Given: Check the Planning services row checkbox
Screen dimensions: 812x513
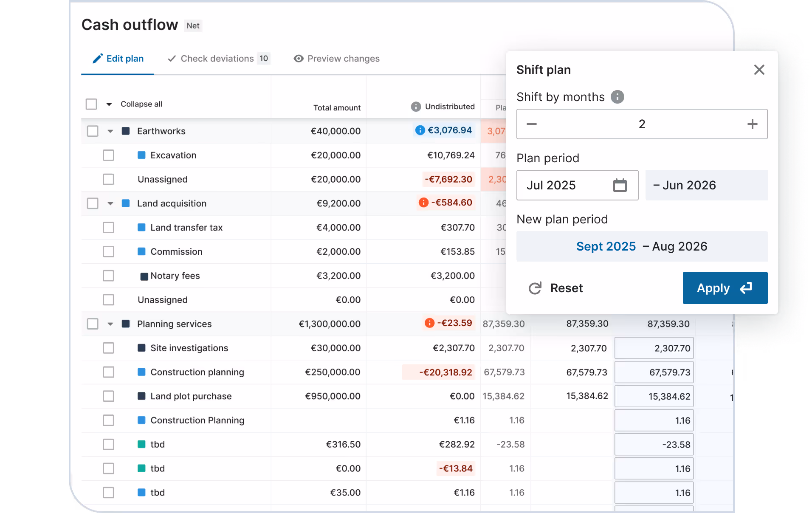Looking at the screenshot, I should point(93,324).
